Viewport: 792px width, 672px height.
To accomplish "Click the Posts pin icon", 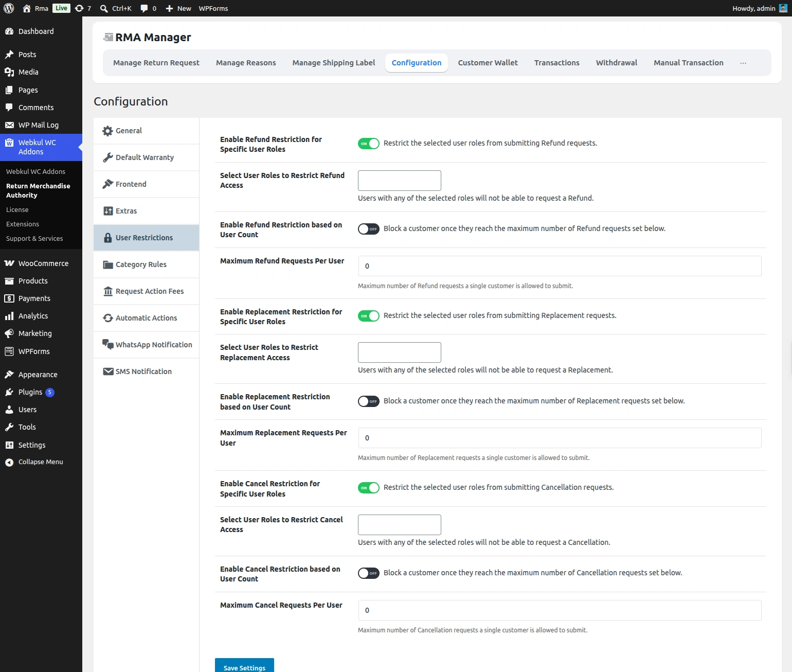I will [x=9, y=55].
